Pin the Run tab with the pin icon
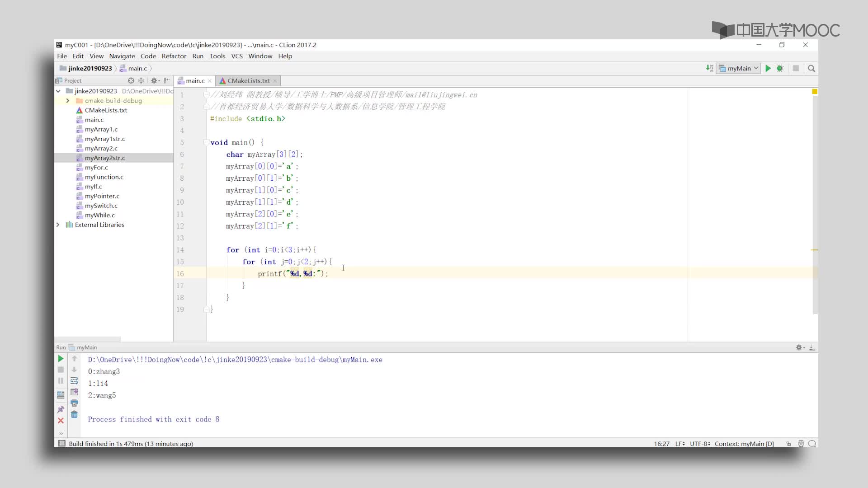The height and width of the screenshot is (488, 868). (x=61, y=409)
